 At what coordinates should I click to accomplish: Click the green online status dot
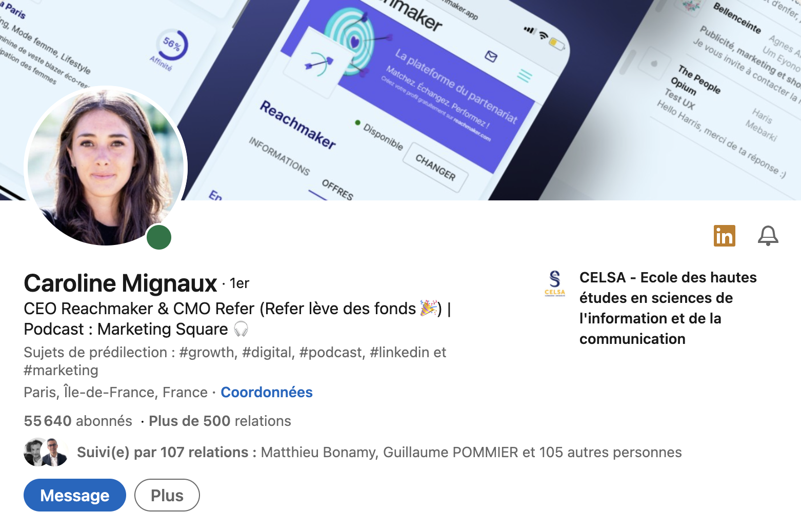click(159, 237)
